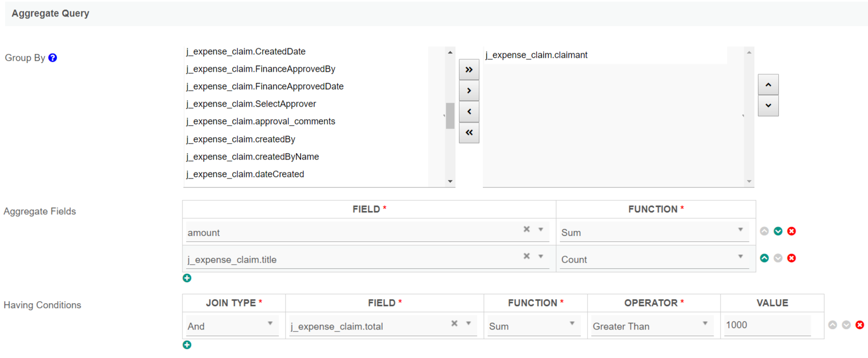This screenshot has width=868, height=358.
Task: Select j_expense_claim.claimant in the selected list
Action: (537, 55)
